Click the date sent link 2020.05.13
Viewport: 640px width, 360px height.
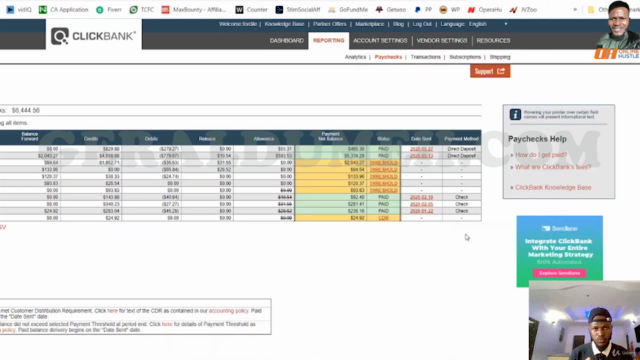point(421,156)
